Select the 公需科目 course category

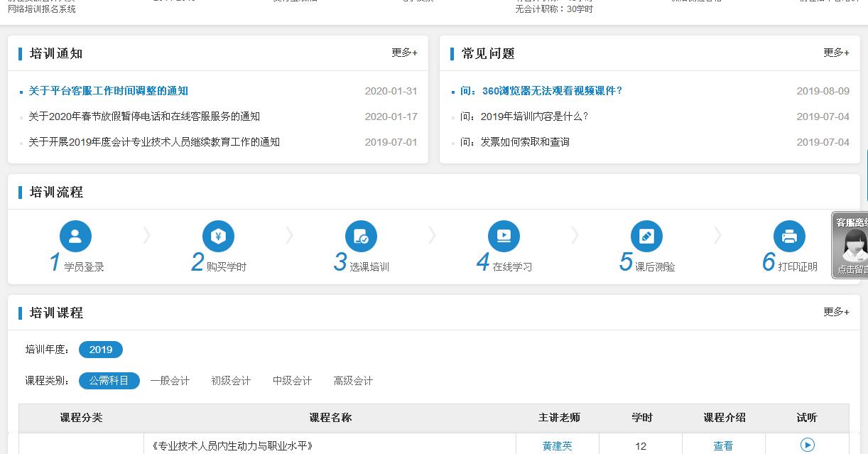[x=109, y=381]
